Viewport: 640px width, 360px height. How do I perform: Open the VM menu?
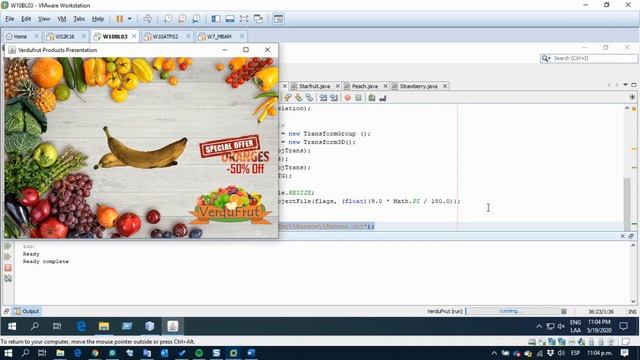tap(62, 19)
